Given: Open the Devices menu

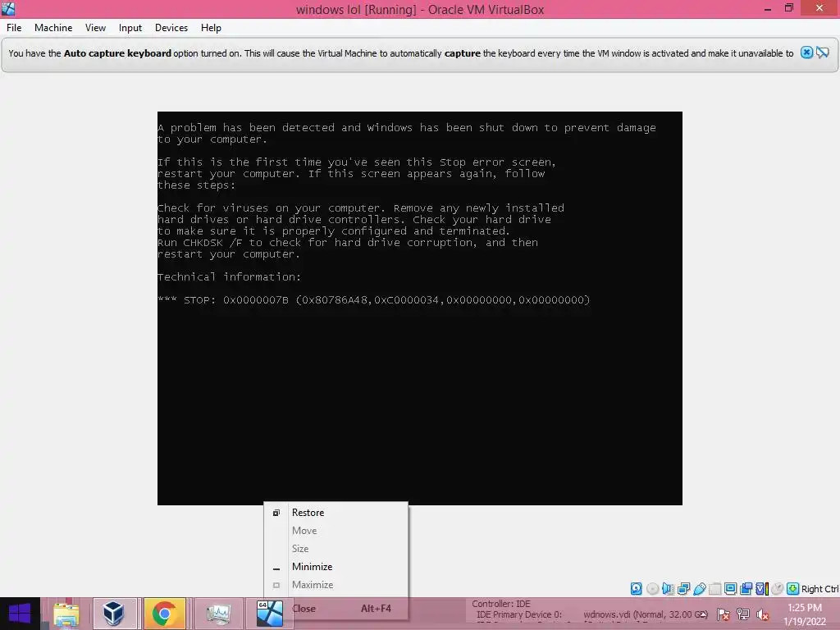Looking at the screenshot, I should (x=171, y=28).
